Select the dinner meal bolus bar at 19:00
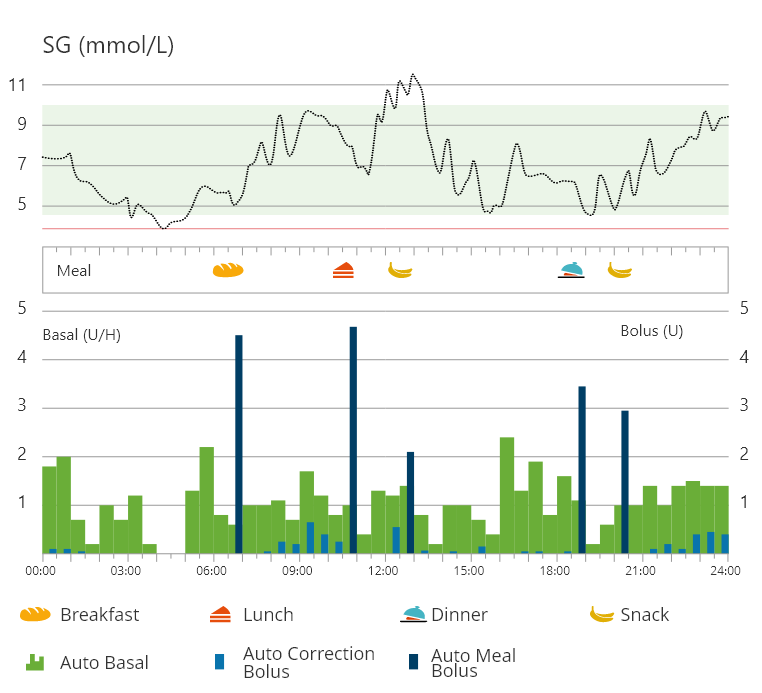The image size is (762, 693). (x=582, y=470)
